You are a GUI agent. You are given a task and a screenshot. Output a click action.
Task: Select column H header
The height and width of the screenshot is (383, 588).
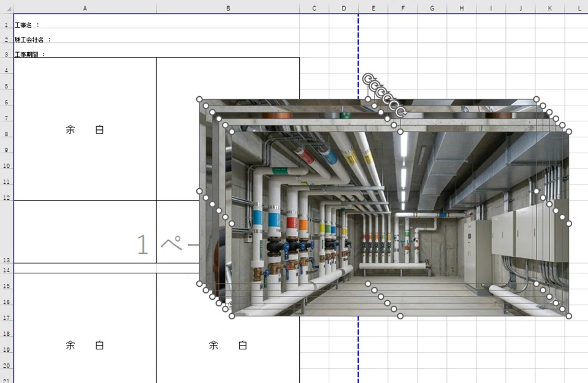point(462,8)
